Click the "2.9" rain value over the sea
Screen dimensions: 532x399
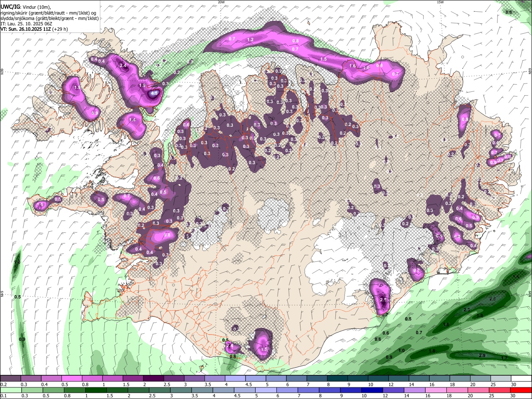pos(482,356)
